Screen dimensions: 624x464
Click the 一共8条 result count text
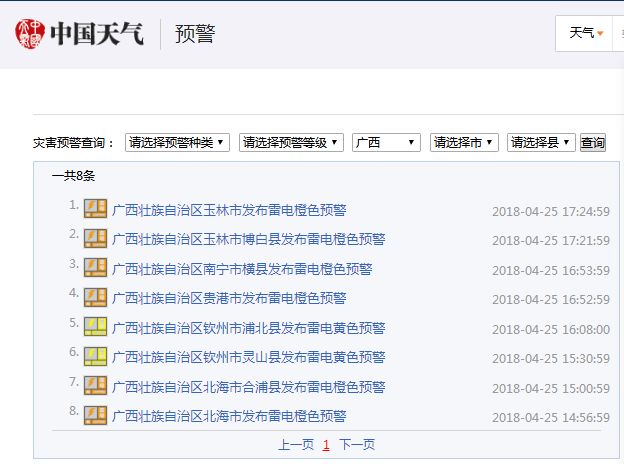(x=73, y=175)
